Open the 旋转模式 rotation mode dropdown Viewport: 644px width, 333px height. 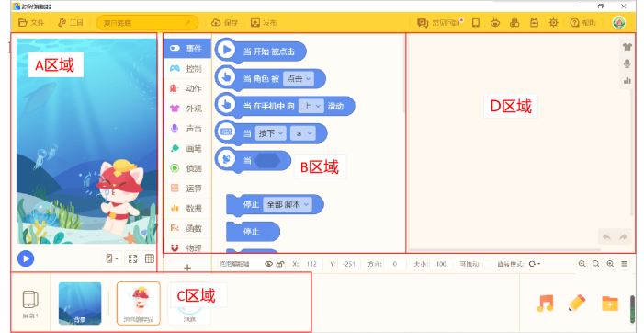(534, 264)
